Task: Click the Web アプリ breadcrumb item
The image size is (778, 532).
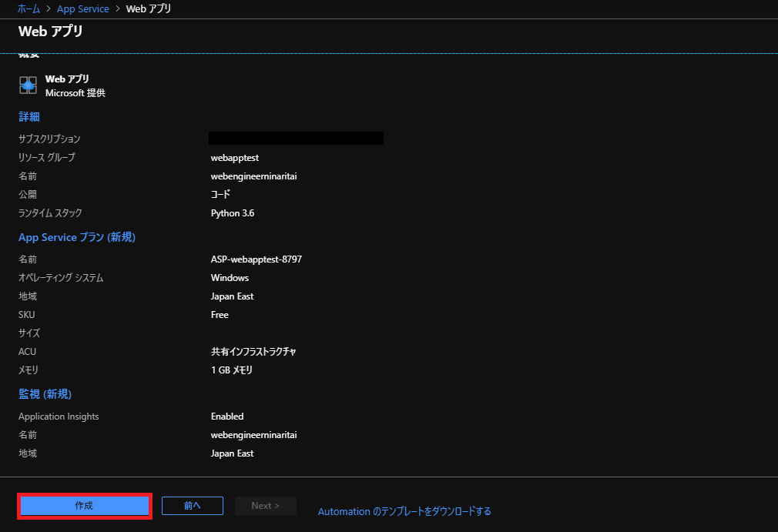Action: tap(149, 8)
